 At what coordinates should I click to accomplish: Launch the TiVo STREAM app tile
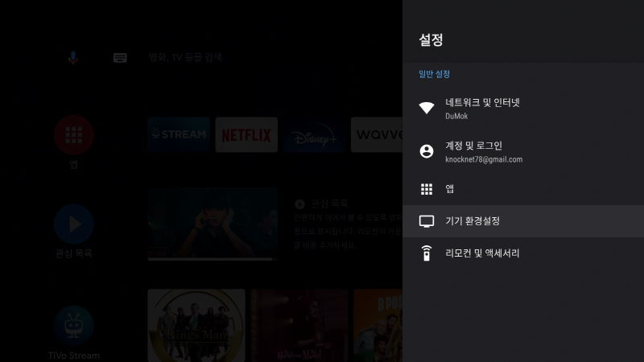click(179, 134)
